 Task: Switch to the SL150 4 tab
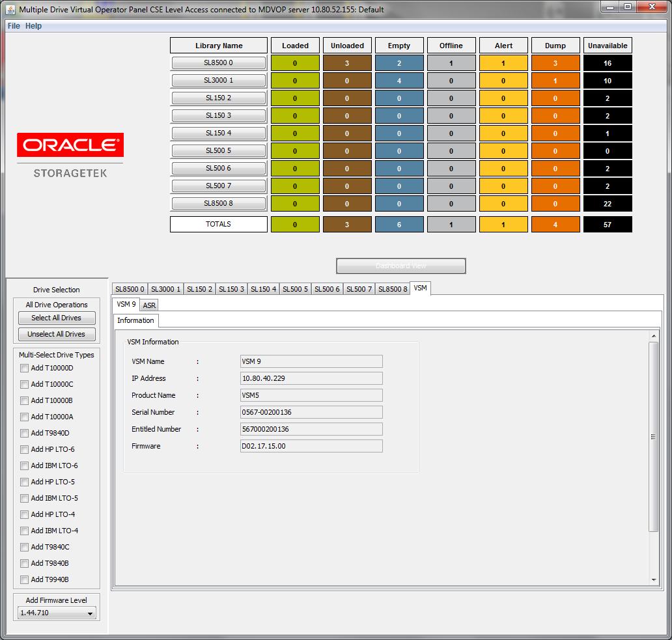pyautogui.click(x=263, y=289)
